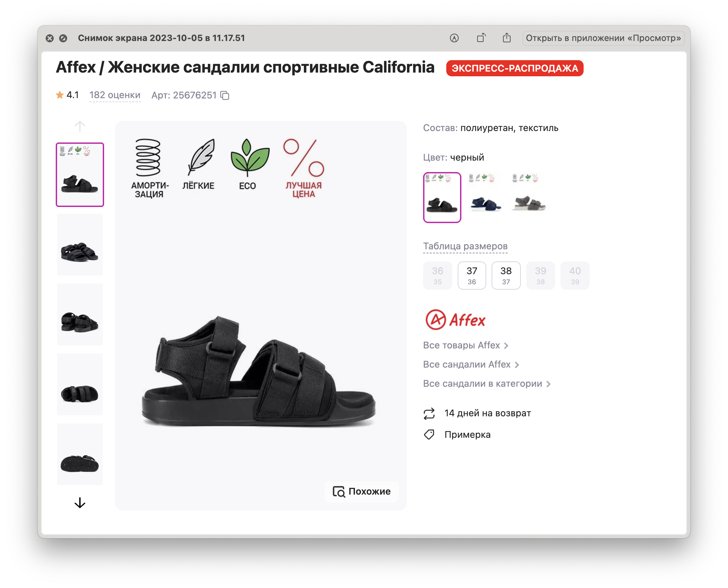The image size is (728, 588).
Task: Expand Все товары Affex link chevron
Action: coord(506,346)
